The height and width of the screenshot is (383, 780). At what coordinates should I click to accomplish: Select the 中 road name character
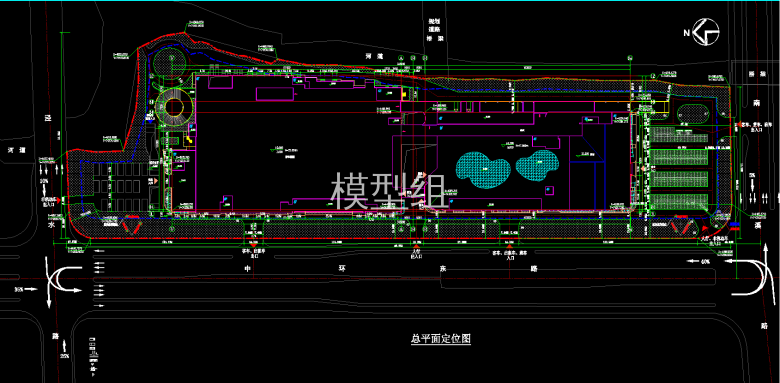pos(247,269)
